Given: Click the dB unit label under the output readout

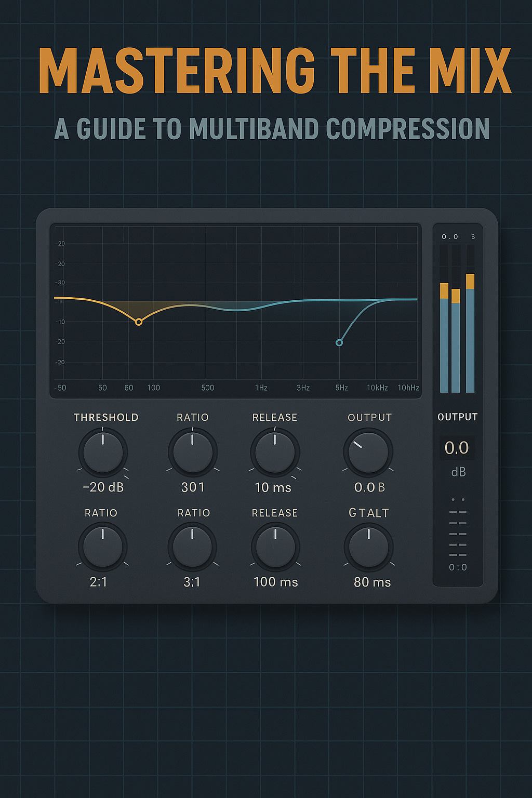Looking at the screenshot, I should coord(458,472).
